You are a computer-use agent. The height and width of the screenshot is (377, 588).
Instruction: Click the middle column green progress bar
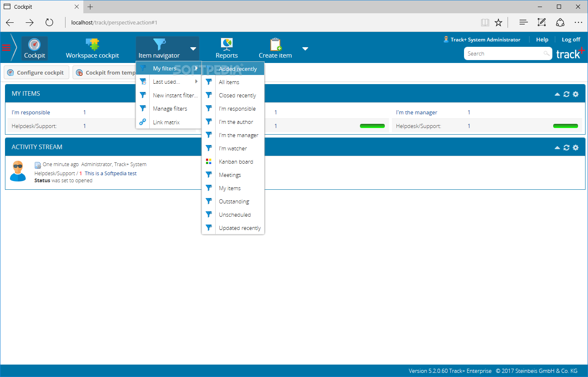point(372,126)
